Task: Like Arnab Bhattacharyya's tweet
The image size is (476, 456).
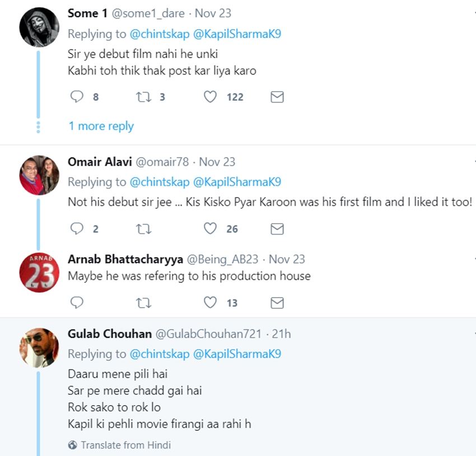Action: [210, 303]
